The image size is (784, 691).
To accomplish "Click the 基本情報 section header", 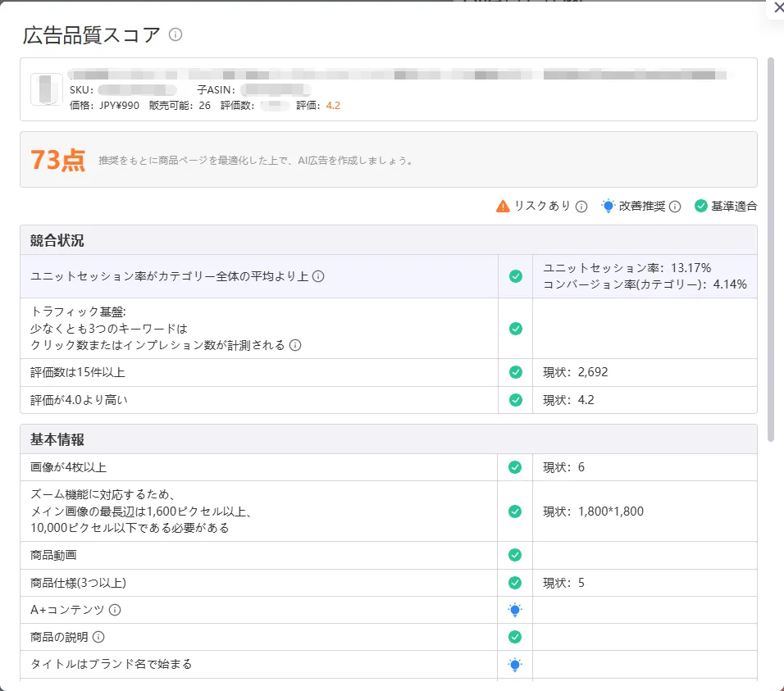I will tap(389, 439).
